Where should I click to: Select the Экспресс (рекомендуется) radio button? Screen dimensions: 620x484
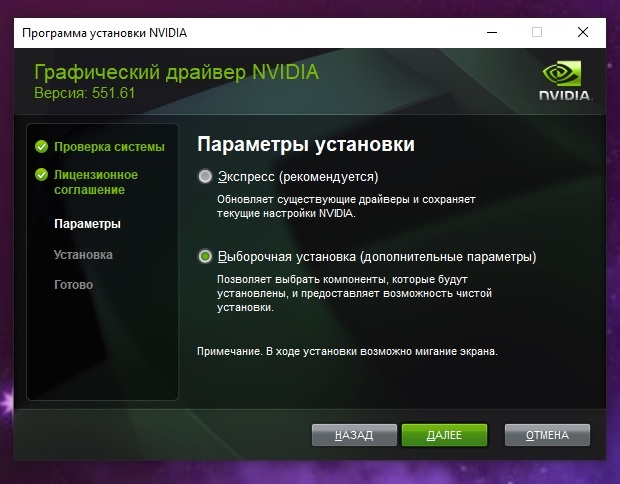pos(205,176)
